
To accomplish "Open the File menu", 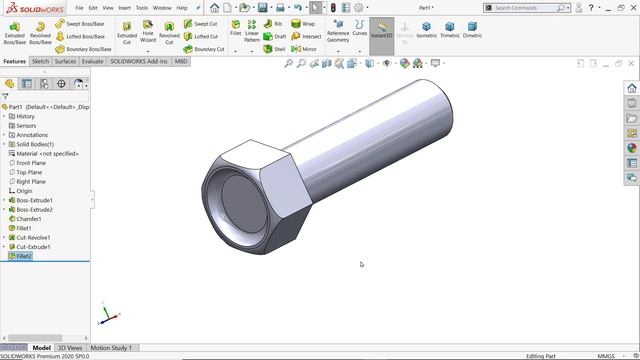I will click(79, 8).
